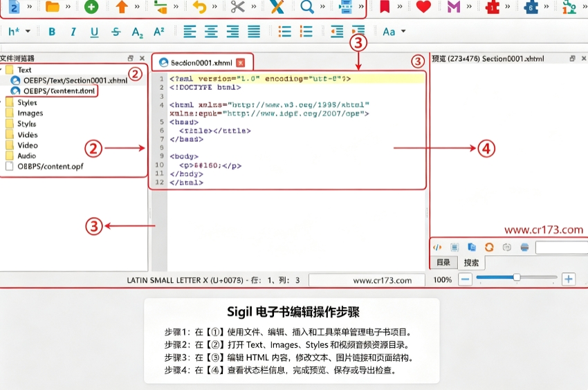Image resolution: width=588 pixels, height=390 pixels.
Task: Apply bold formatting with B icon
Action: click(52, 32)
